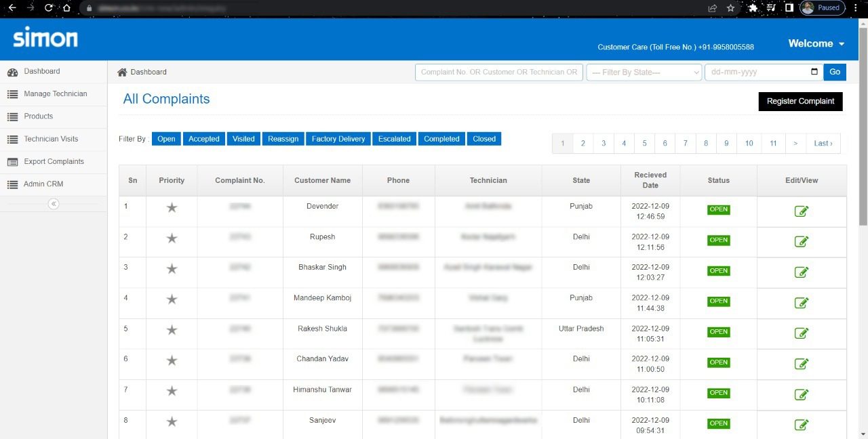This screenshot has width=868, height=439.
Task: Click the home icon in breadcrumb
Action: 122,72
